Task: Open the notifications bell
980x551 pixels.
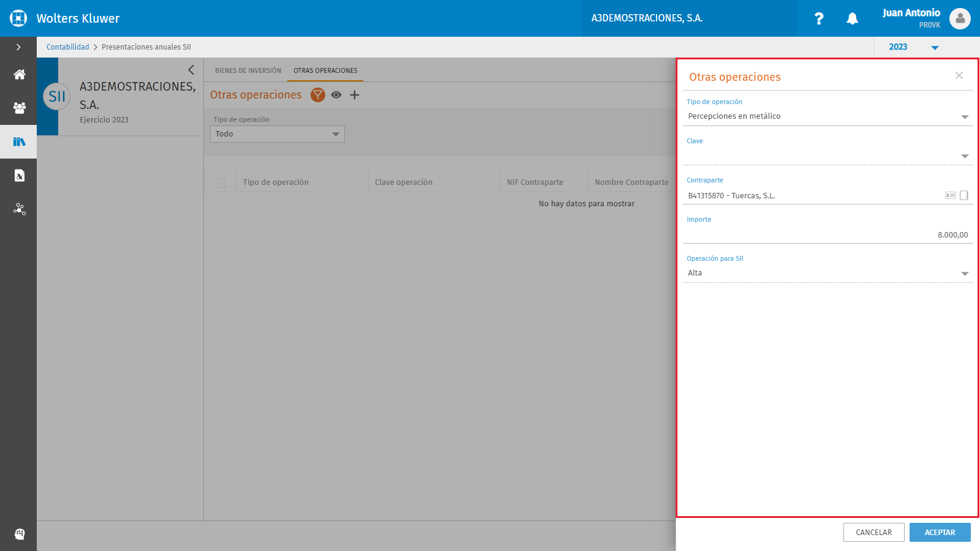Action: pos(852,18)
